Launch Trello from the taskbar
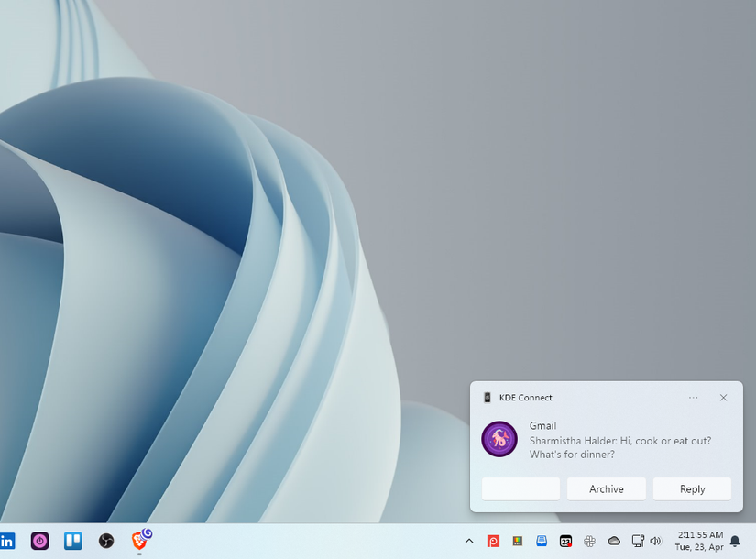The height and width of the screenshot is (559, 756). (x=73, y=541)
